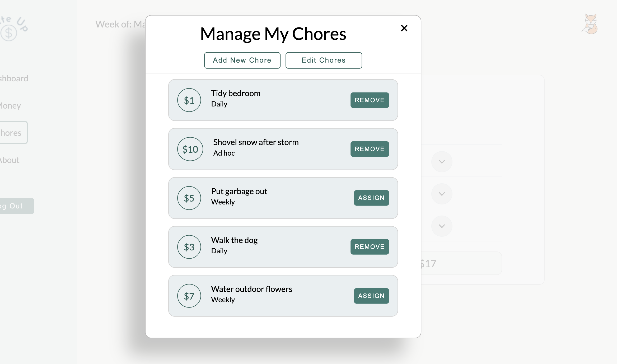Remove the Tidy bedroom daily chore
The width and height of the screenshot is (617, 364).
(370, 100)
